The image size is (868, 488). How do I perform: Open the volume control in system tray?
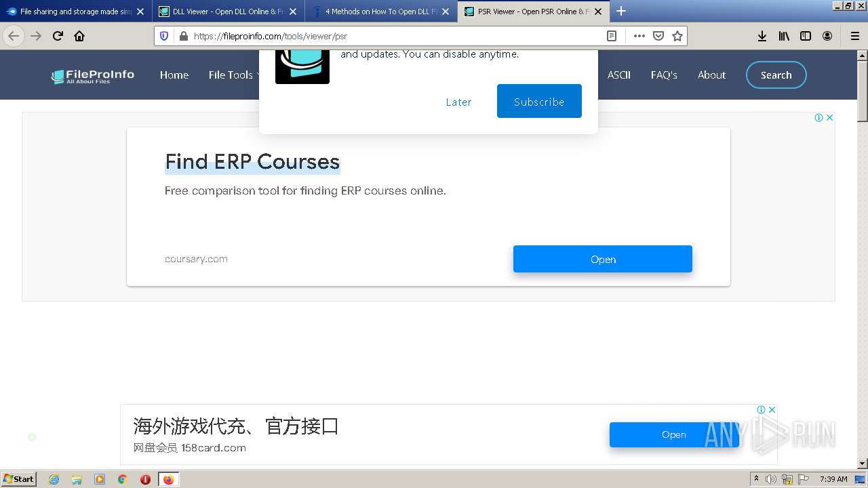tap(771, 479)
